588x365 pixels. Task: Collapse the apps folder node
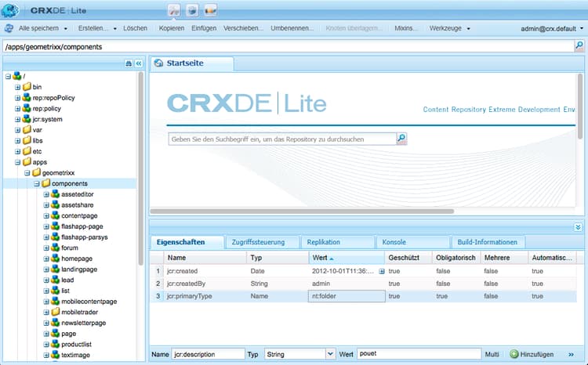(x=17, y=162)
